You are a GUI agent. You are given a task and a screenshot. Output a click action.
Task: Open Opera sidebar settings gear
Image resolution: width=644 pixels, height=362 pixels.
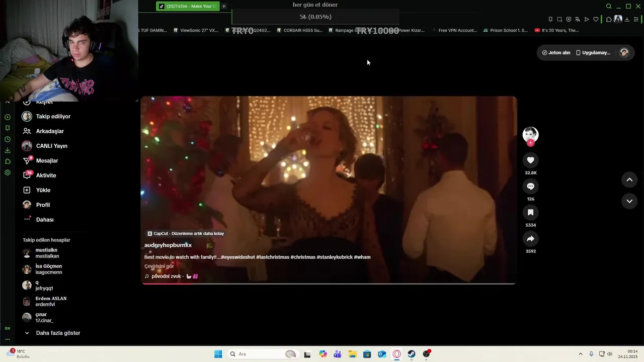point(8,172)
